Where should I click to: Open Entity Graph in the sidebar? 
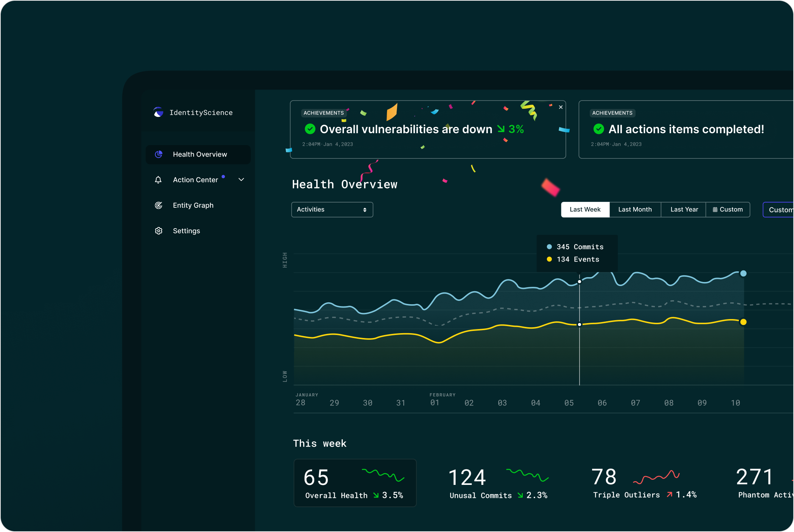tap(198, 206)
